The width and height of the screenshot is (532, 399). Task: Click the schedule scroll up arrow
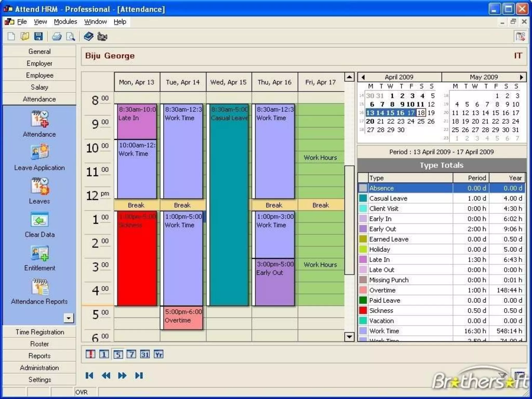click(x=349, y=77)
